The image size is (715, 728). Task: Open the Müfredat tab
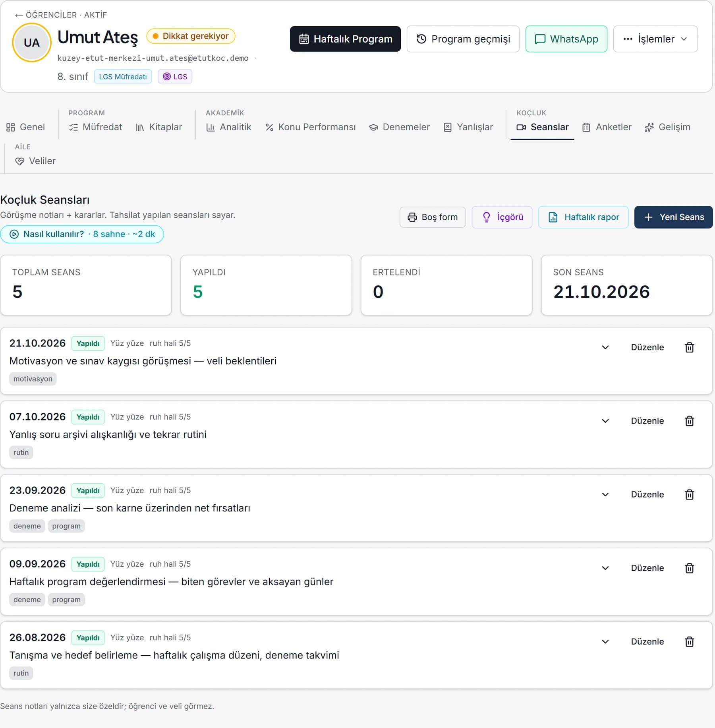95,127
